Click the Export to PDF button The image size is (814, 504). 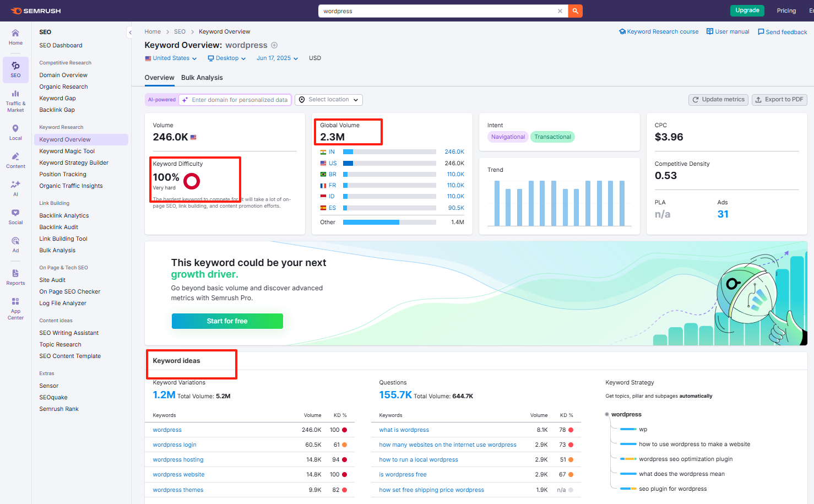(779, 100)
